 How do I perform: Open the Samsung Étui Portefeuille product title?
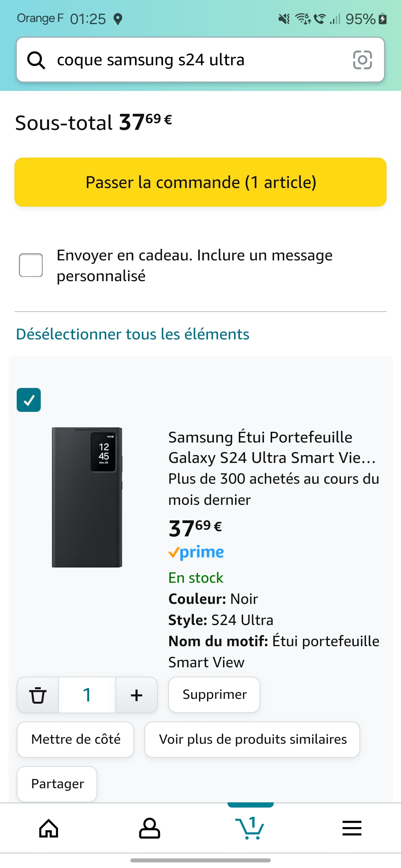272,447
